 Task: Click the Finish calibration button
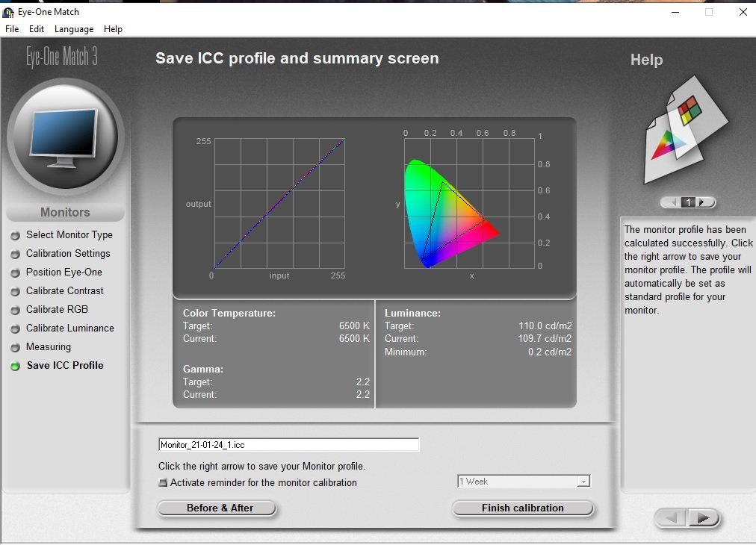click(x=523, y=508)
